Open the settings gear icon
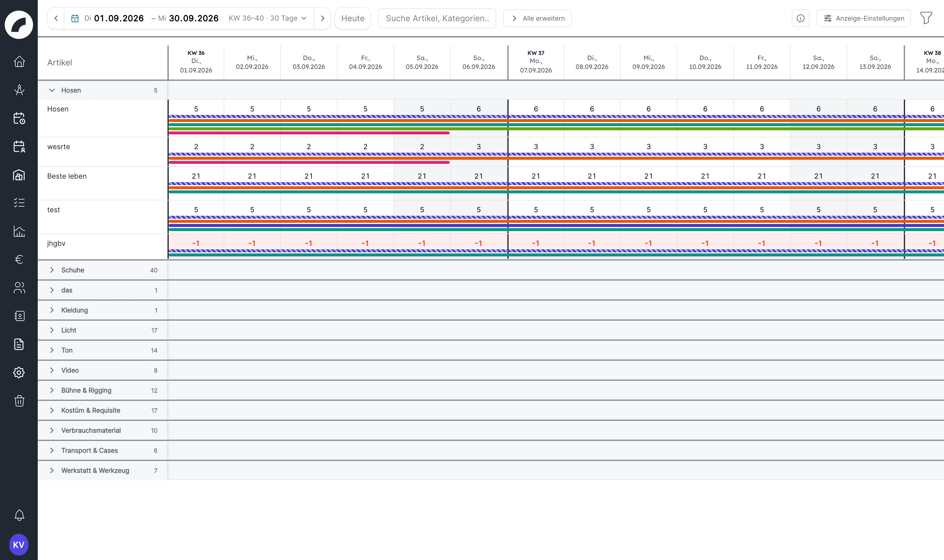Screen dimensions: 944x560 [x=19, y=373]
